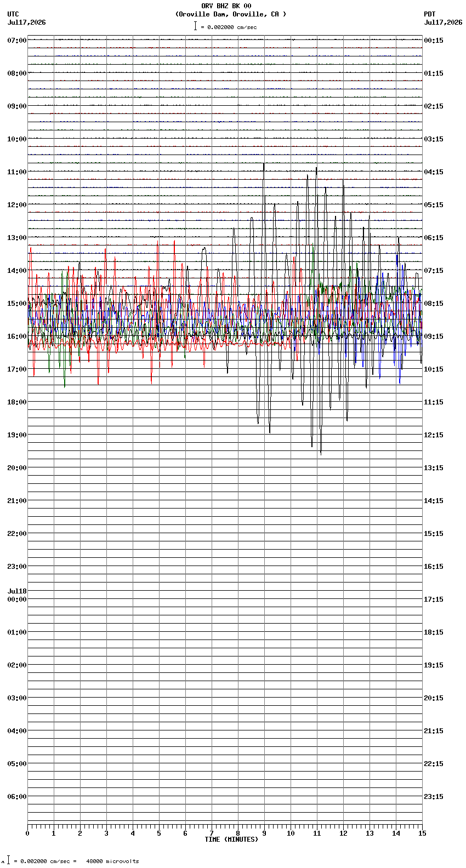Click the '19:15' PDT time label
This screenshot has width=466, height=868.
[x=434, y=665]
